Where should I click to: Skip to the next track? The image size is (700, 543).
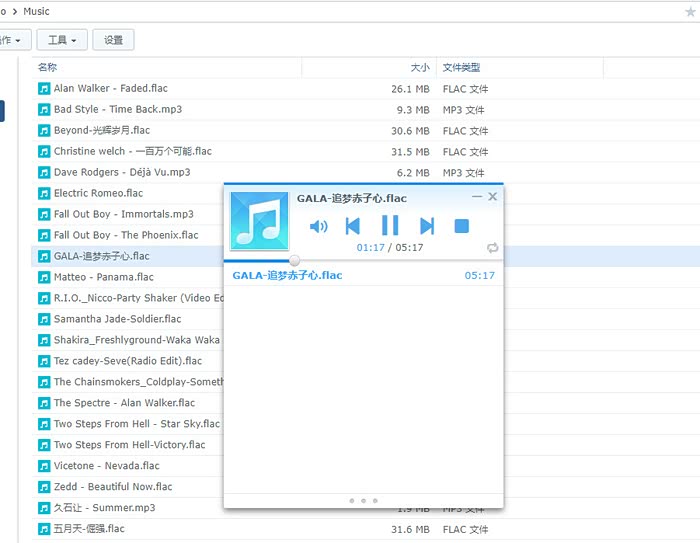coord(427,226)
